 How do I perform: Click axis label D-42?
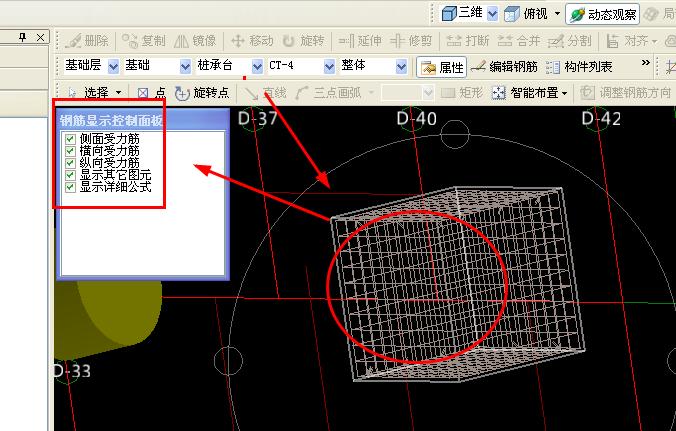pos(601,119)
